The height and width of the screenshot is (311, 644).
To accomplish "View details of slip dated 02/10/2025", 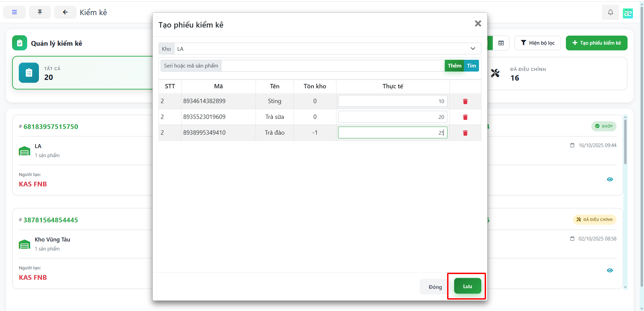I will tap(609, 270).
